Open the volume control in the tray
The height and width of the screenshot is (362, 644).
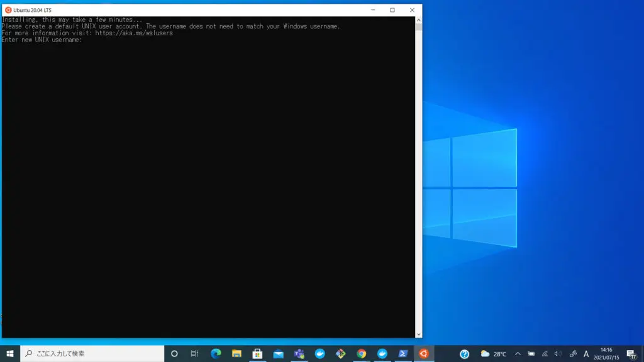pyautogui.click(x=558, y=354)
